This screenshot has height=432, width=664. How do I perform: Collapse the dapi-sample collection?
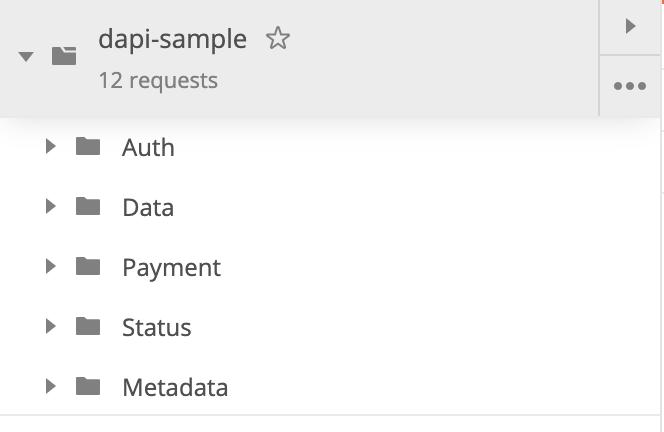pyautogui.click(x=27, y=56)
